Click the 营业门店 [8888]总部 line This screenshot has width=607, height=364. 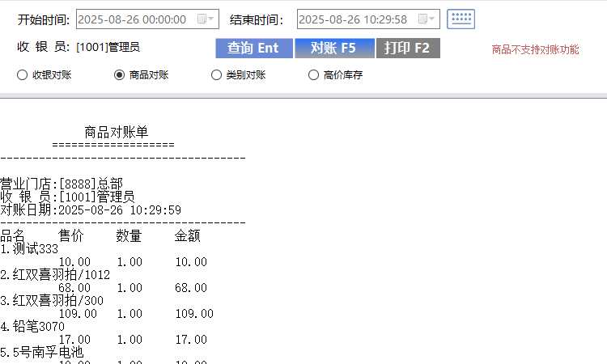[62, 184]
